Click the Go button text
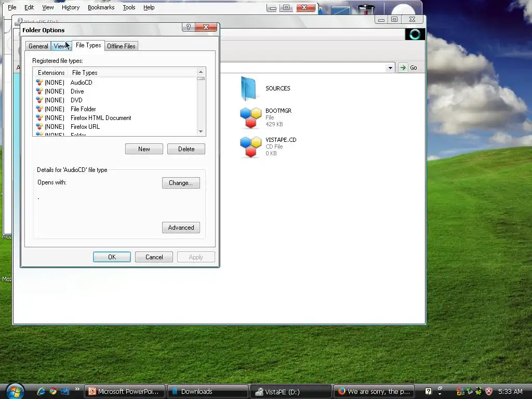 413,68
